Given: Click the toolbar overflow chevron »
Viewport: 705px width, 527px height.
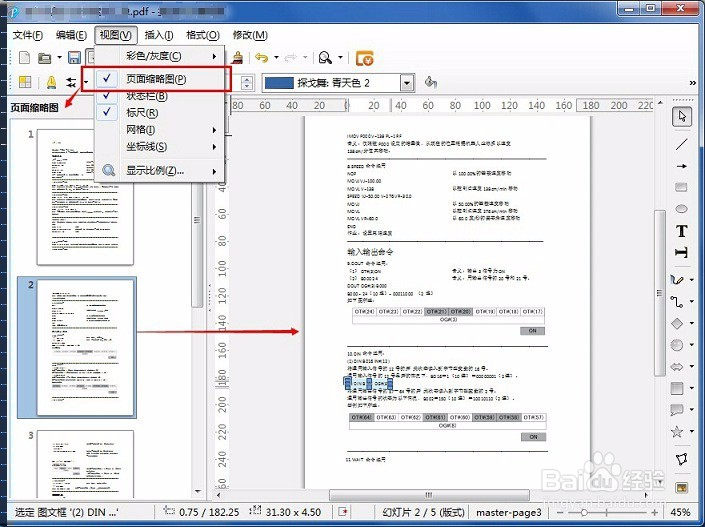Looking at the screenshot, I should click(692, 83).
